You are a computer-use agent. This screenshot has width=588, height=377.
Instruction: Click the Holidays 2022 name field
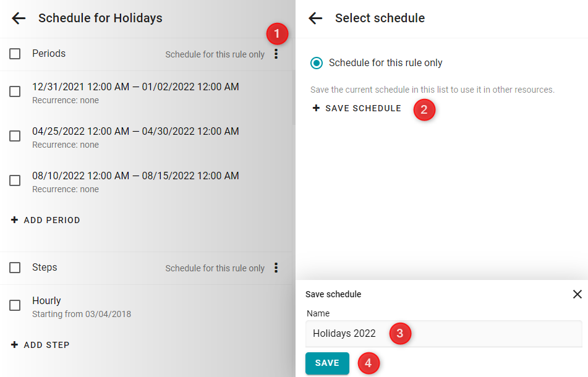(443, 334)
